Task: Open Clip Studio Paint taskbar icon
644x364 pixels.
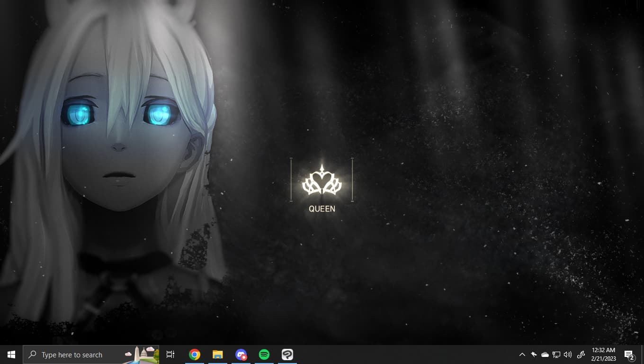Action: tap(287, 355)
